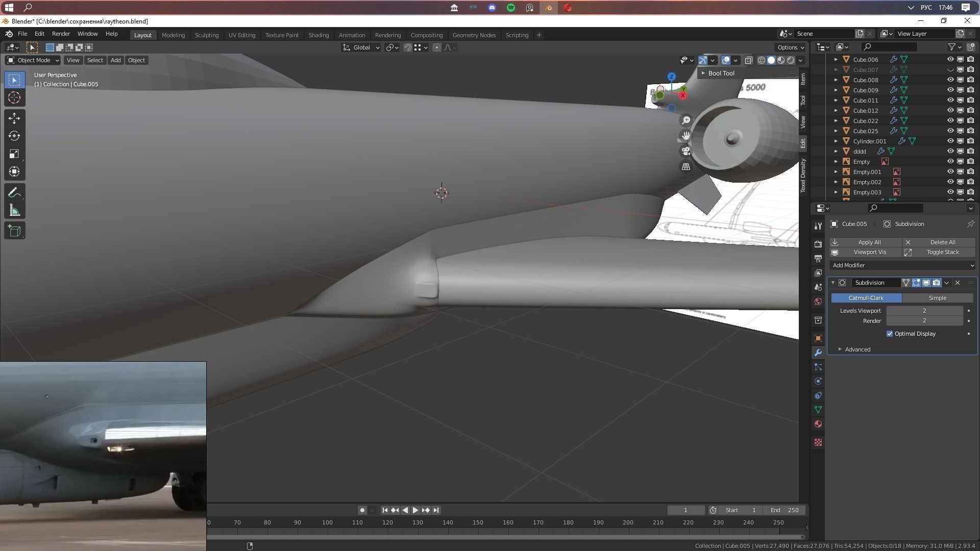Viewport: 980px width, 551px height.
Task: Select Simple subdivision type
Action: 937,298
